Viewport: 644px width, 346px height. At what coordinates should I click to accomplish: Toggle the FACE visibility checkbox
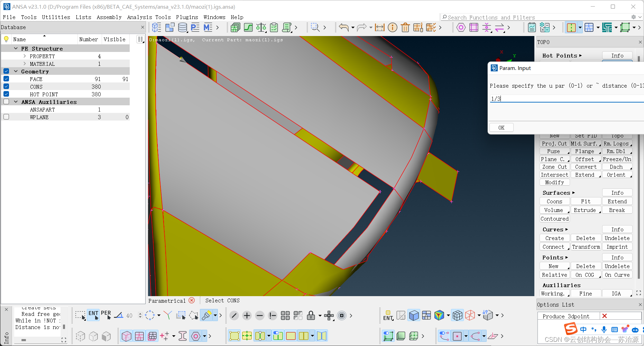[6, 79]
